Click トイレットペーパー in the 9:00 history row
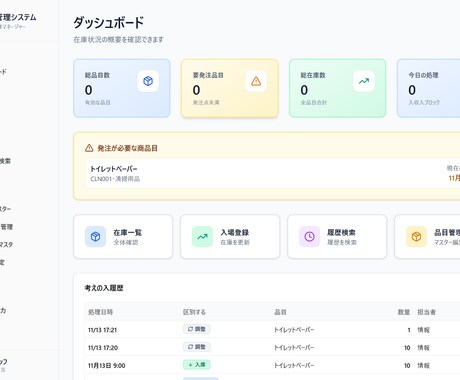The width and height of the screenshot is (460, 380). [x=294, y=366]
